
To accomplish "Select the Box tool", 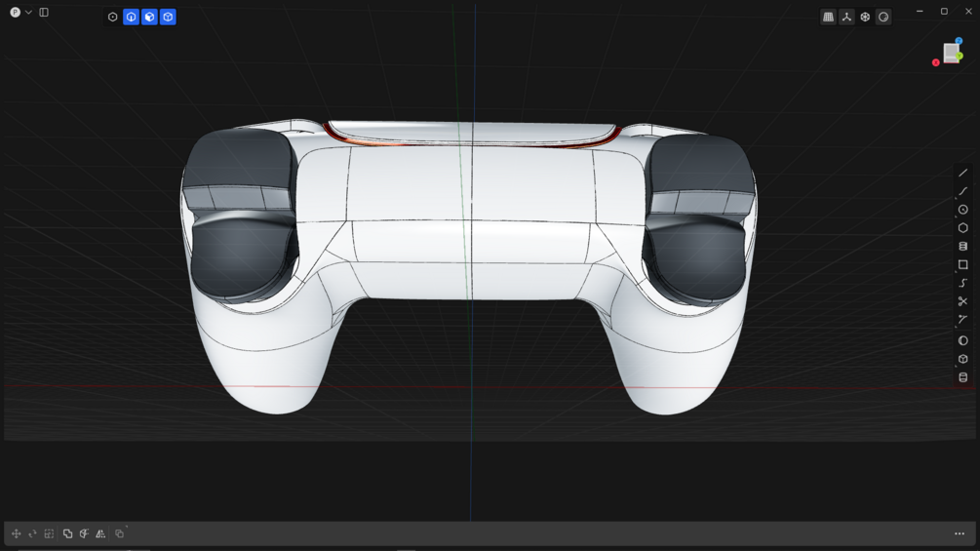I will click(x=963, y=359).
